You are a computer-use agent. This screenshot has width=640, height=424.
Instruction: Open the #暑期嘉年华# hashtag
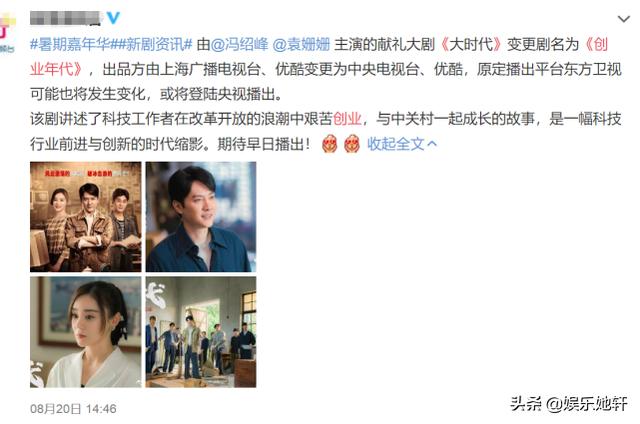point(70,44)
